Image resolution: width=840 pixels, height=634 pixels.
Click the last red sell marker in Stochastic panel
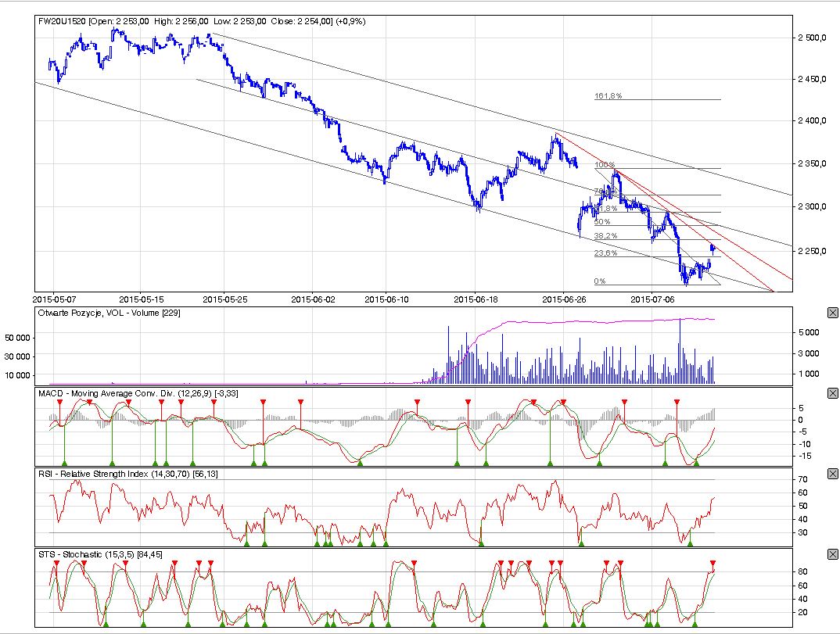713,563
